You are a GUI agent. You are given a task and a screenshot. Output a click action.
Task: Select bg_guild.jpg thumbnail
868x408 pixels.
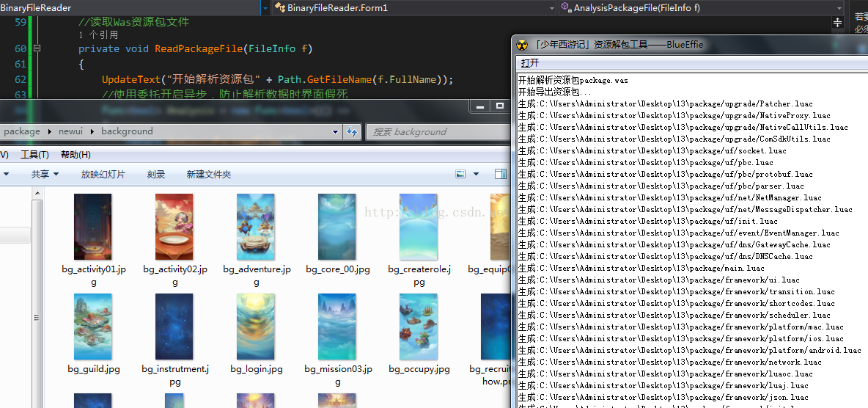pos(93,327)
